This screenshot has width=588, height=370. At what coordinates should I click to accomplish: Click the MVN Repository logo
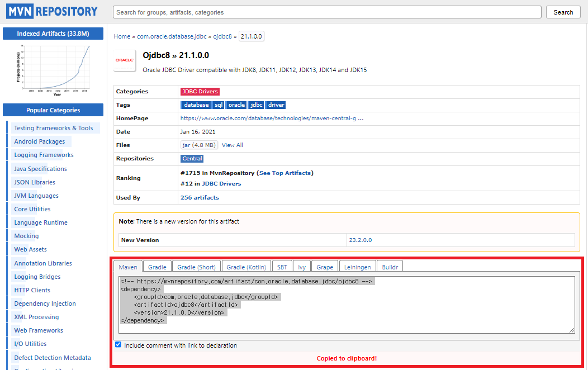(x=52, y=12)
